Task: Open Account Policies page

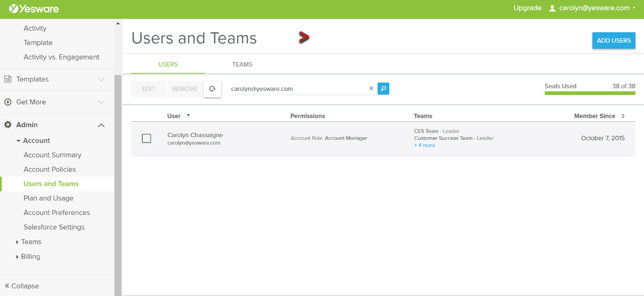Action: 50,169
